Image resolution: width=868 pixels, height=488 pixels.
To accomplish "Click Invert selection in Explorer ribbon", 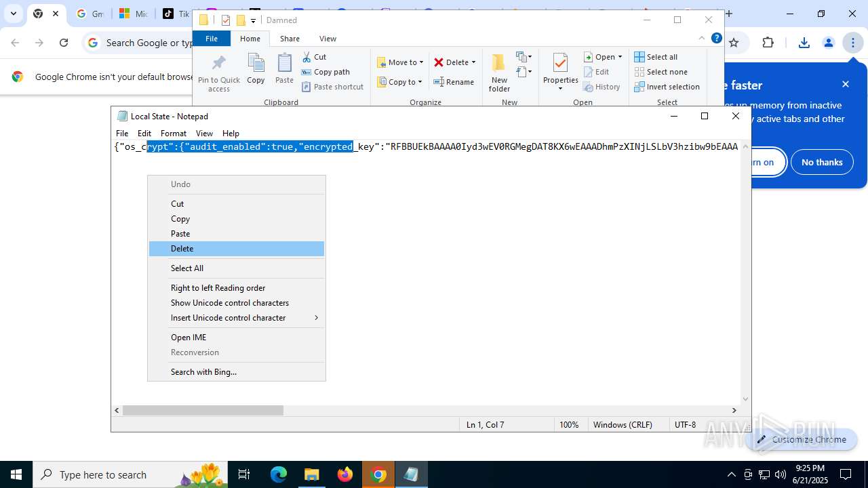I will (667, 87).
